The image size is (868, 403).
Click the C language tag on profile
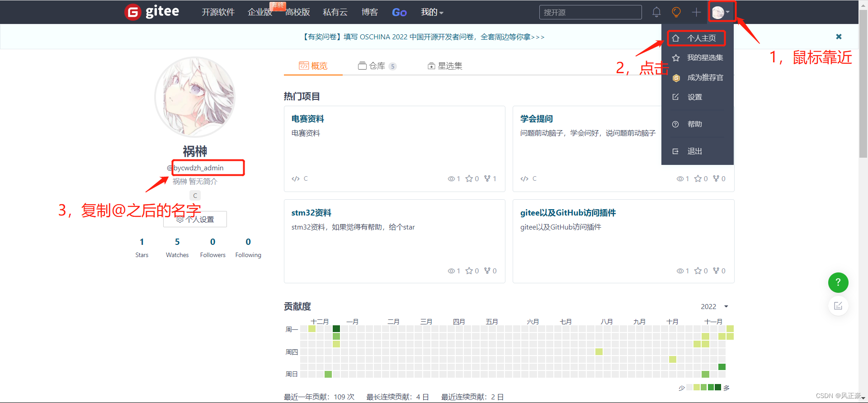click(x=195, y=196)
